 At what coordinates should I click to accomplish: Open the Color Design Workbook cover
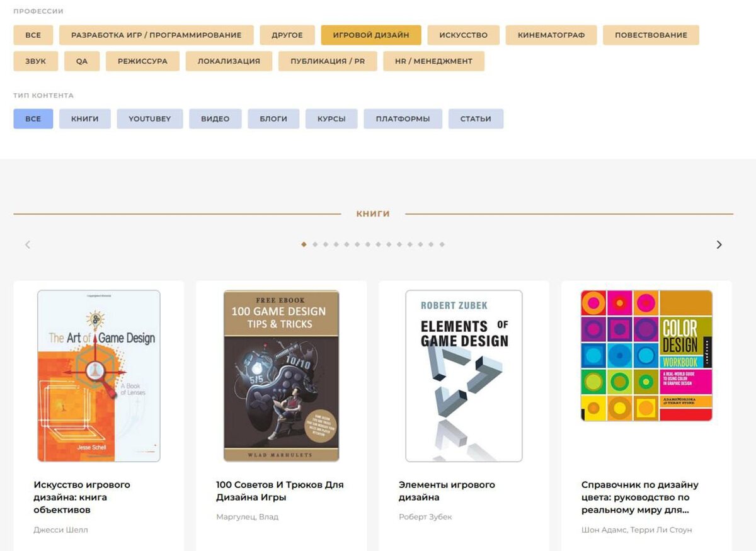coord(646,356)
